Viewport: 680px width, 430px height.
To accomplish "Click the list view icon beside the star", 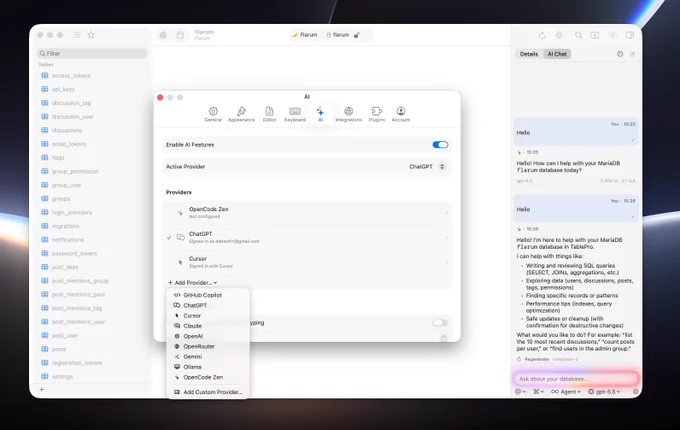I will point(77,35).
